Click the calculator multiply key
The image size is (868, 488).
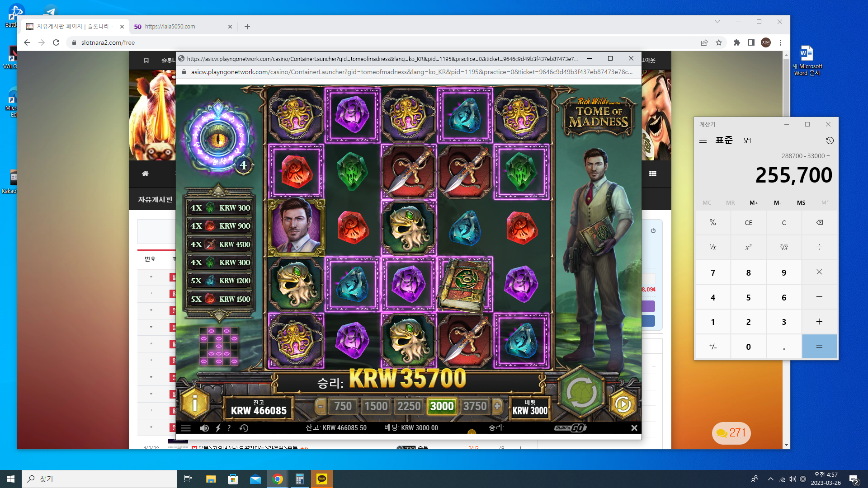819,272
